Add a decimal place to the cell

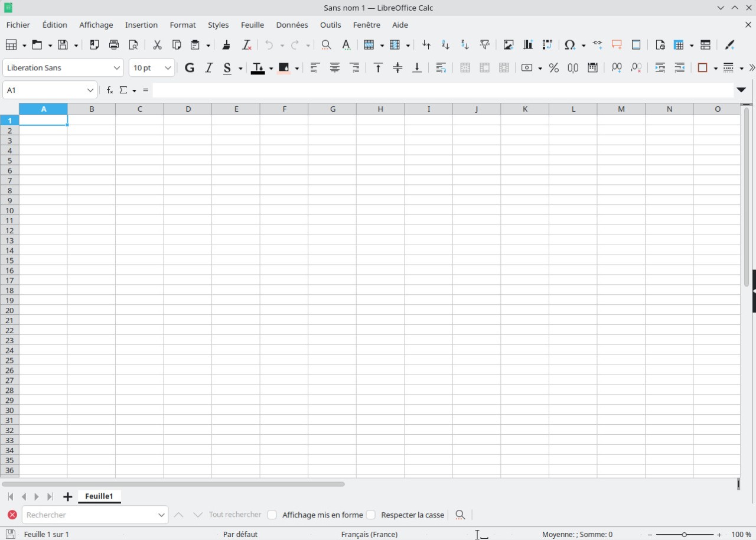click(616, 68)
